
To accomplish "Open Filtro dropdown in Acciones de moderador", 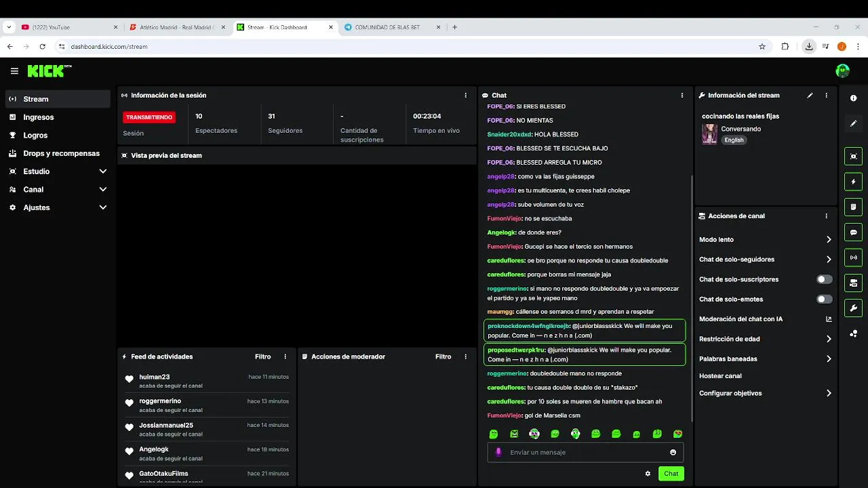I will tap(443, 357).
